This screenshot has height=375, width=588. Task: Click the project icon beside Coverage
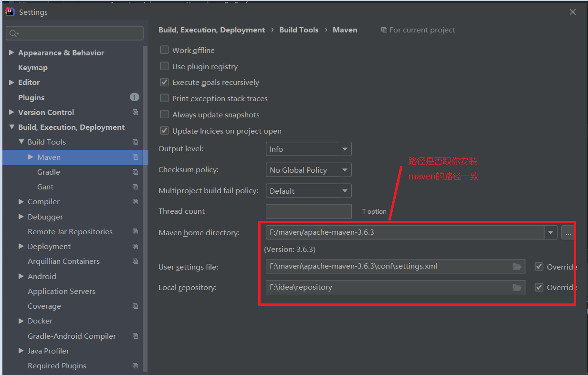(135, 306)
